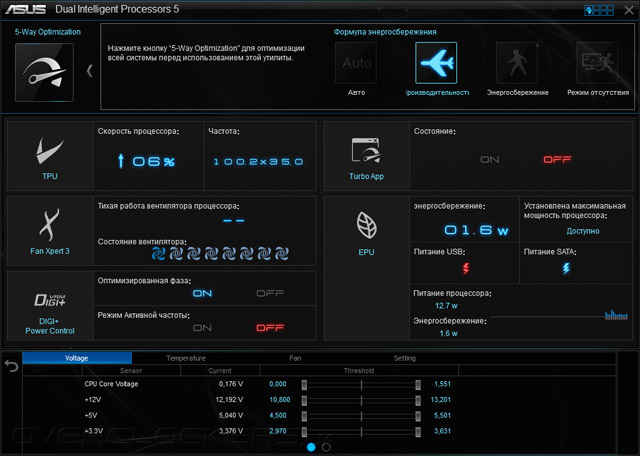This screenshot has width=640, height=456.
Task: Switch to the Voltage tab
Action: pyautogui.click(x=77, y=358)
